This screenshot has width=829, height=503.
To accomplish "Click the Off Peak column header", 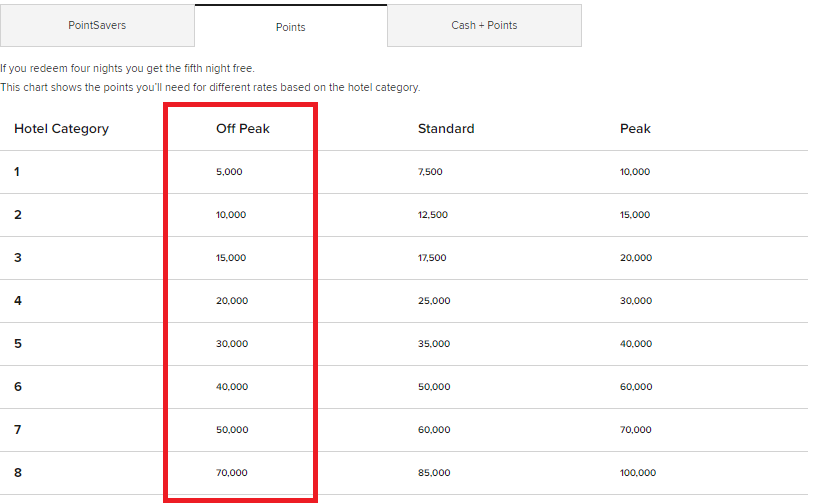I will [x=243, y=129].
